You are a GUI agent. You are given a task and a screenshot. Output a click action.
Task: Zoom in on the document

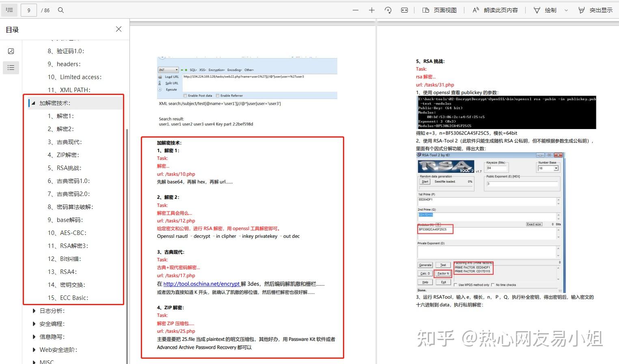click(371, 10)
